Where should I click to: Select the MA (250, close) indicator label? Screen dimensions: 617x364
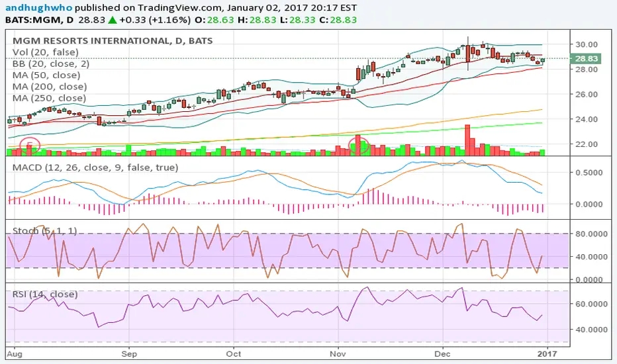pyautogui.click(x=49, y=98)
